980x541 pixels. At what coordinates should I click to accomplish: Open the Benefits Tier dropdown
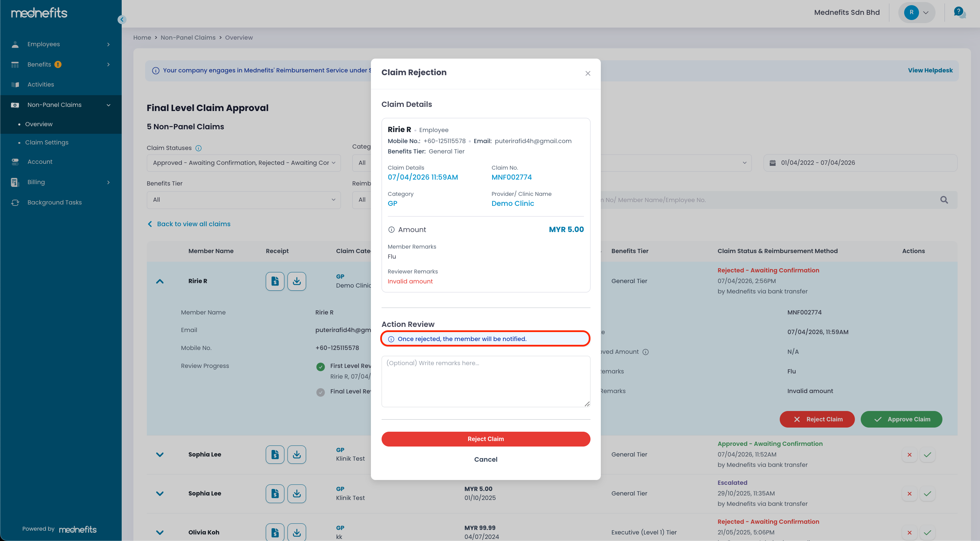[x=243, y=200]
